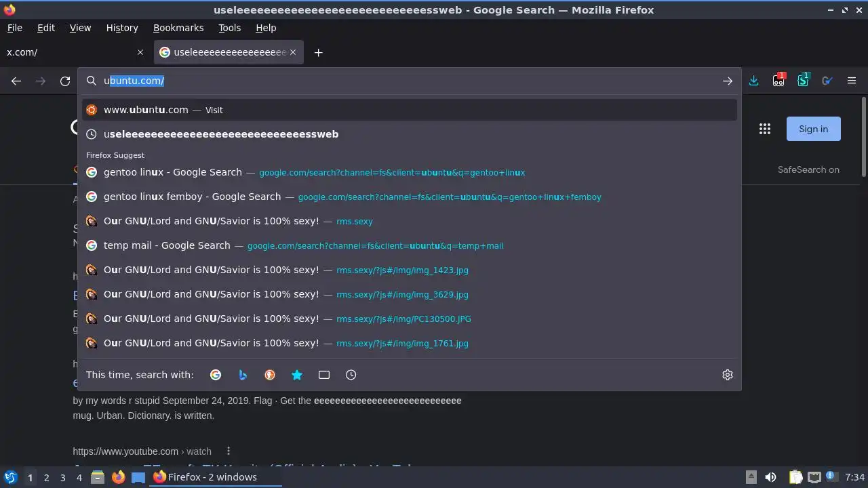Image resolution: width=868 pixels, height=488 pixels.
Task: Open search settings gear icon
Action: [728, 375]
